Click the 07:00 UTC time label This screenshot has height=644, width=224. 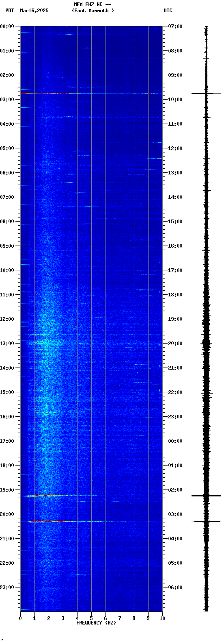click(x=175, y=26)
